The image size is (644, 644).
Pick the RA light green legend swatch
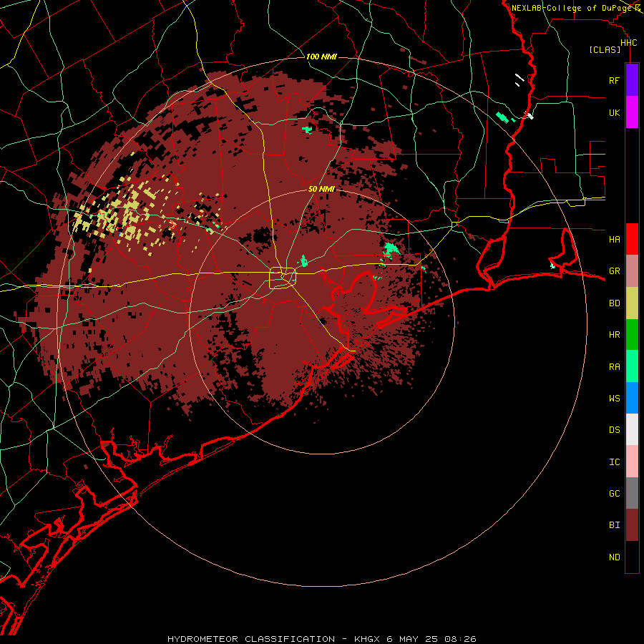click(632, 366)
